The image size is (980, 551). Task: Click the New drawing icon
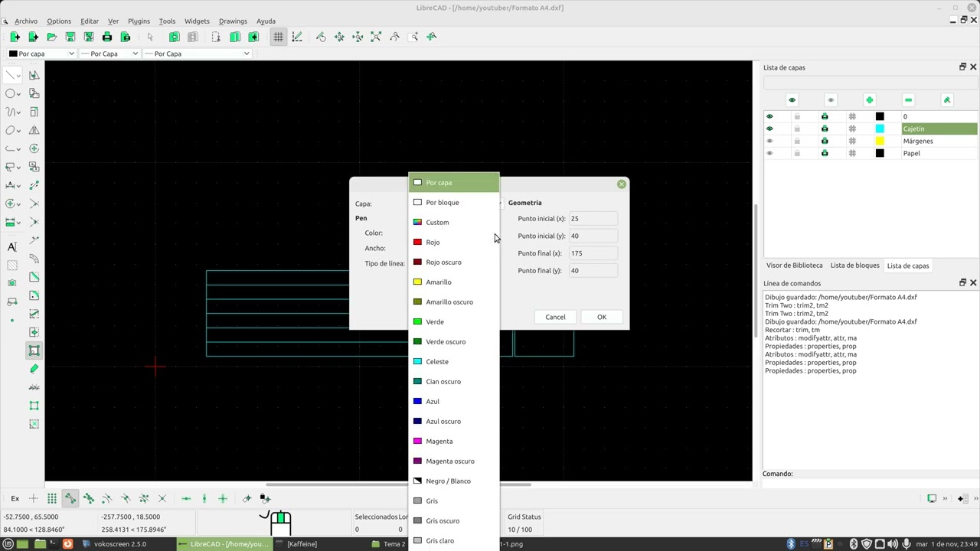point(15,37)
